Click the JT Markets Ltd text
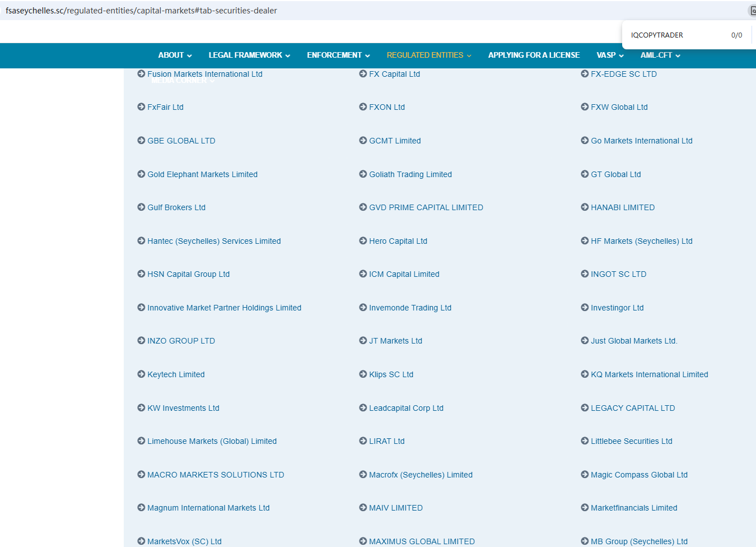 [x=396, y=341]
